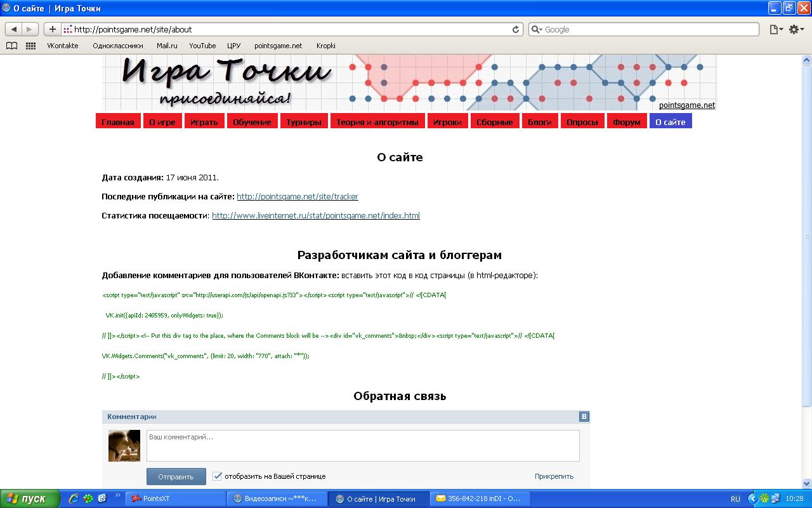Click the scrollbar up arrow
The height and width of the screenshot is (508, 812).
[x=807, y=60]
